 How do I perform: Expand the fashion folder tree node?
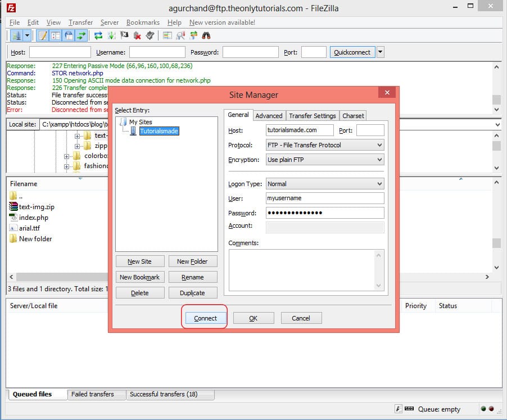pos(67,167)
